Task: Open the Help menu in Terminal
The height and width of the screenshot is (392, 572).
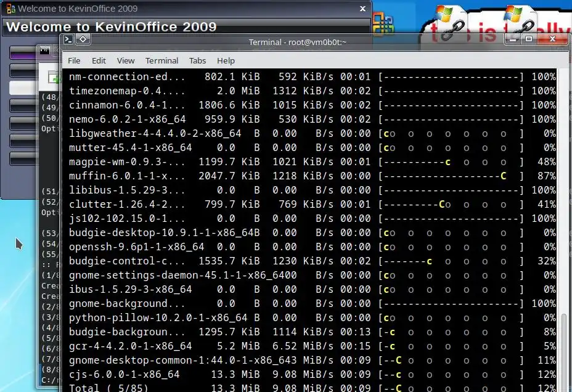Action: click(x=226, y=60)
